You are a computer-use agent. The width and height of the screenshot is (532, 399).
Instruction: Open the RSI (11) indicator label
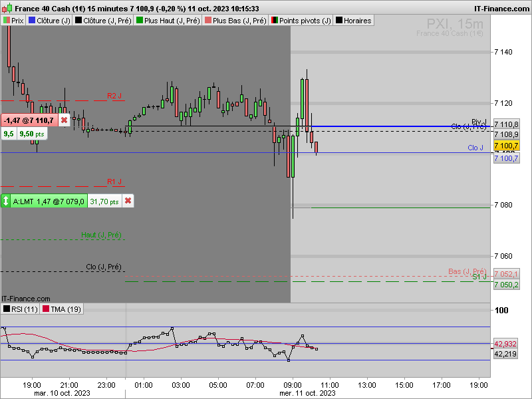[x=21, y=309]
